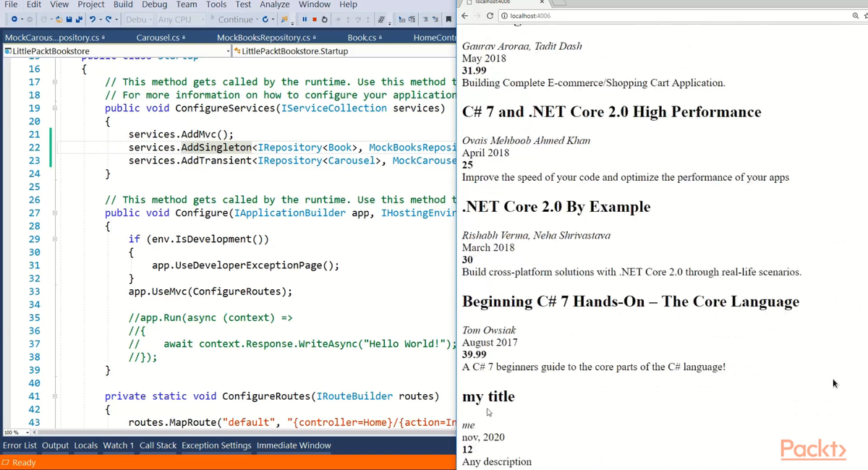Open the Output panel tab
Image resolution: width=868 pixels, height=470 pixels.
pos(55,445)
